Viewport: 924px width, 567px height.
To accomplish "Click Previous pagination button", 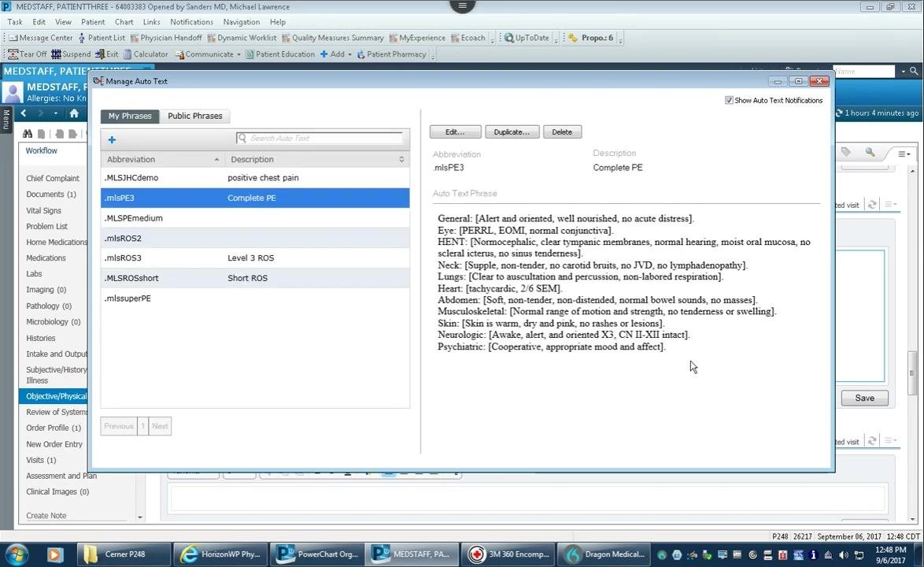I will click(119, 426).
